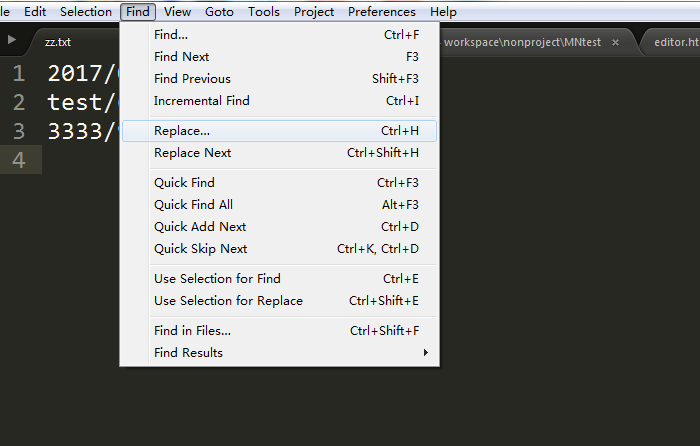Switch to zz.txt tab
This screenshot has width=700, height=446.
click(58, 42)
